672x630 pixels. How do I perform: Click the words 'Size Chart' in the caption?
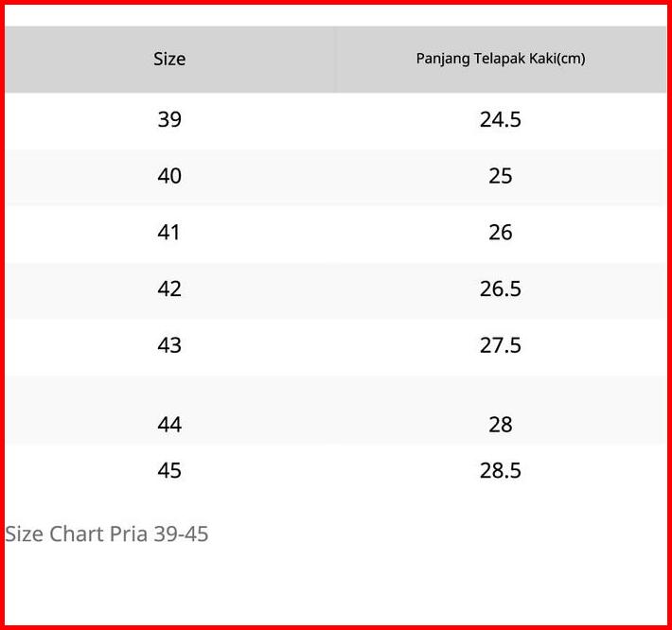54,534
